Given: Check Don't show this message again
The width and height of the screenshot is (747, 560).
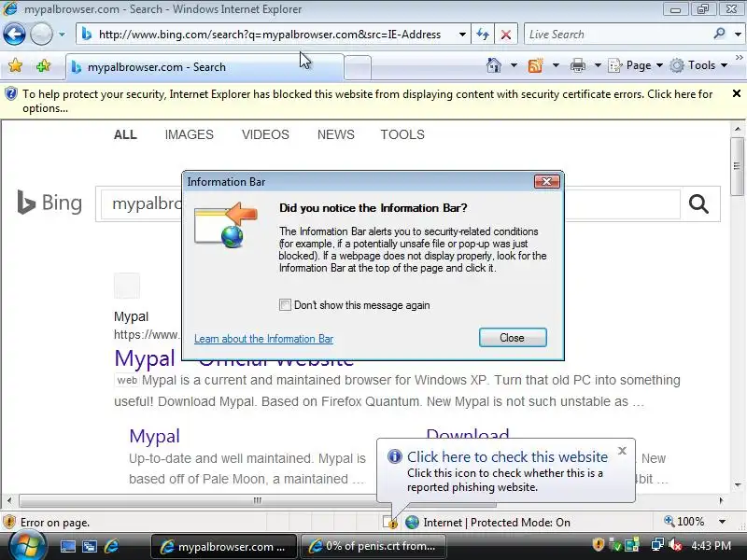Looking at the screenshot, I should click(x=285, y=305).
